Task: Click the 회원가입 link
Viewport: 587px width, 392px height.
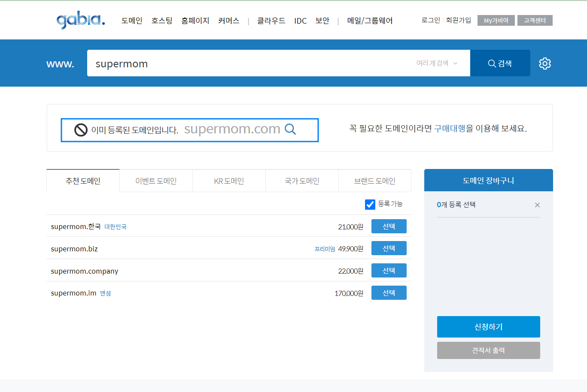Action: coord(459,20)
